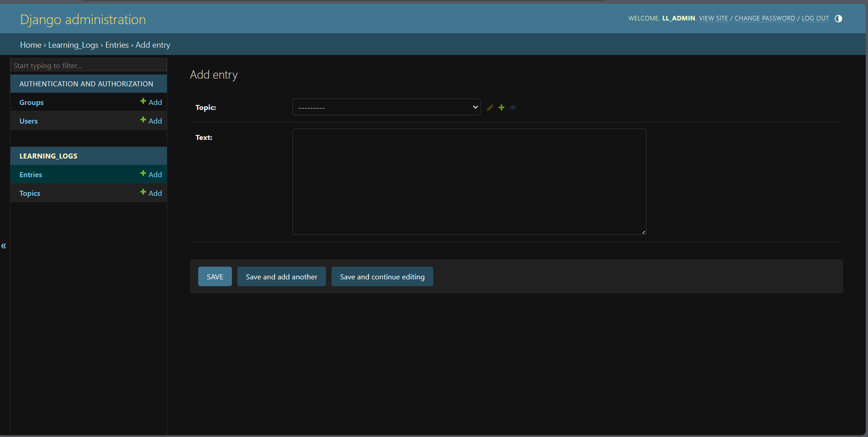Click the Add link in the Users row

(x=151, y=121)
